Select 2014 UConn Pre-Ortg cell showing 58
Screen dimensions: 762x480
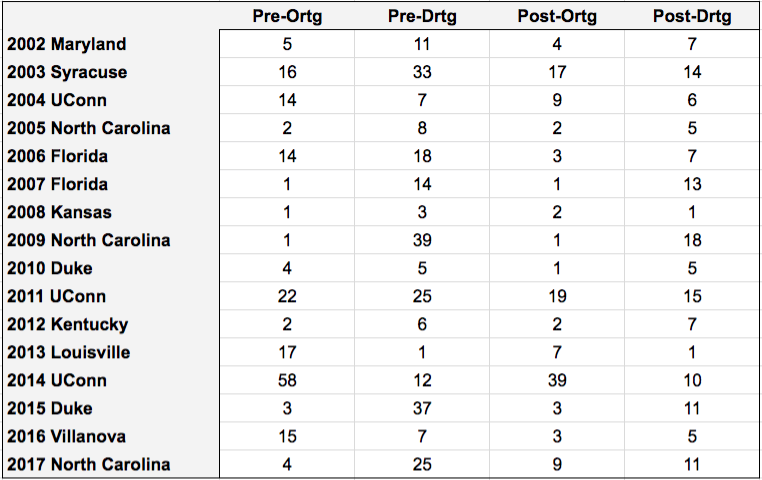(287, 380)
